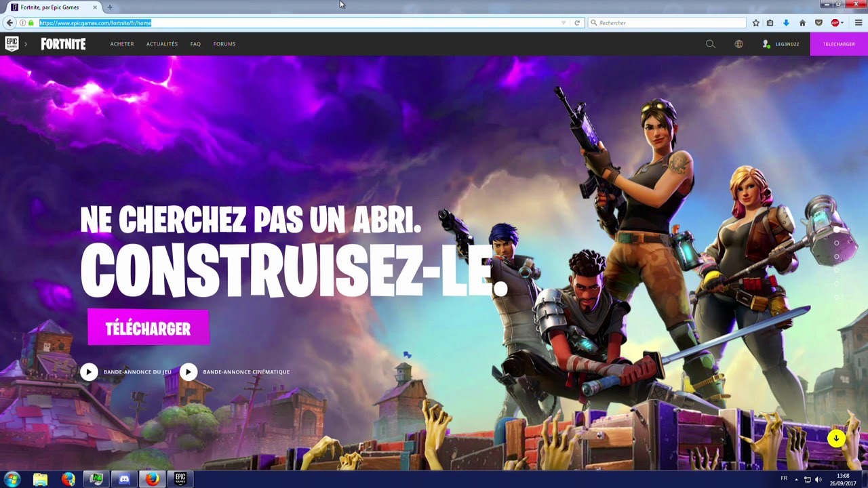This screenshot has width=868, height=488.
Task: Open Windows Explorer from the taskbar
Action: [x=41, y=479]
